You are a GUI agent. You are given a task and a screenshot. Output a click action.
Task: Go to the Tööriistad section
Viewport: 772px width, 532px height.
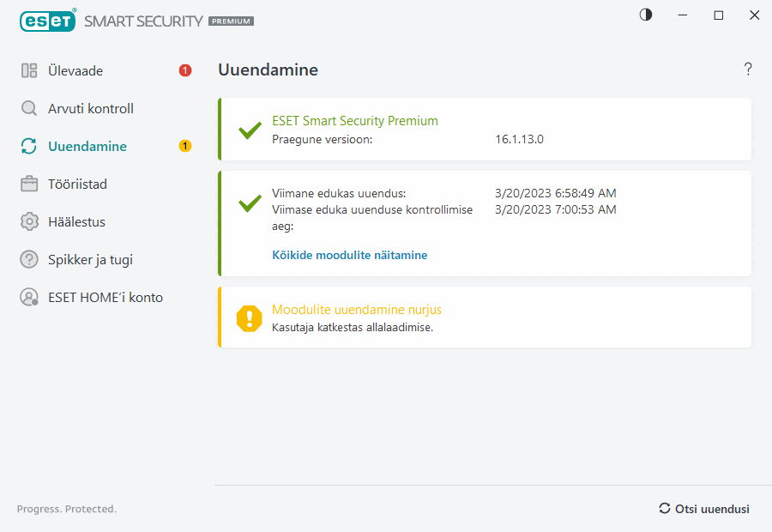point(77,184)
